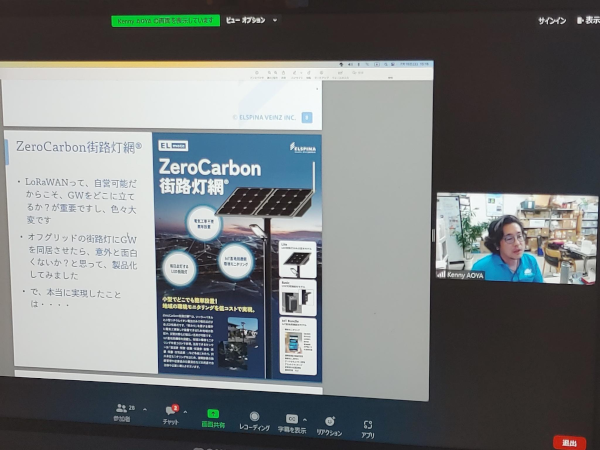Click the ELSPINA VEINZ INC. copyright text
The image size is (600, 450).
(264, 117)
